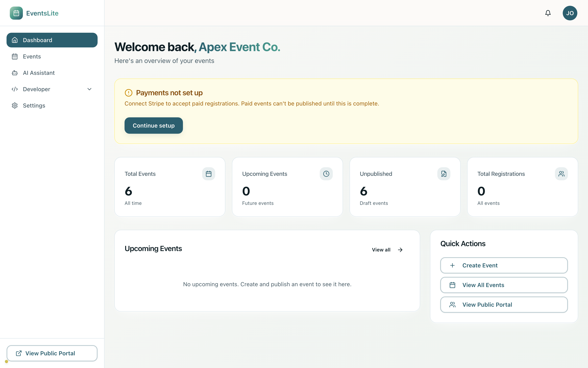Click the calendar icon in View All Events
Image resolution: width=588 pixels, height=368 pixels.
(x=452, y=285)
